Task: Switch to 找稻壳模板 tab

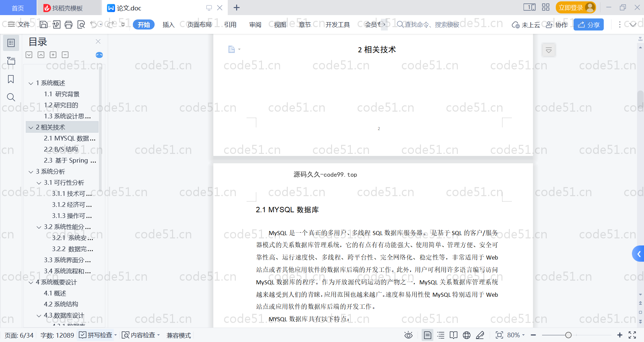Action: pyautogui.click(x=69, y=8)
